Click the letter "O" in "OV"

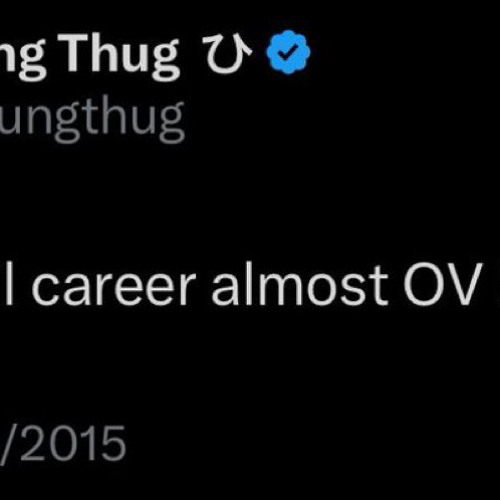423,284
